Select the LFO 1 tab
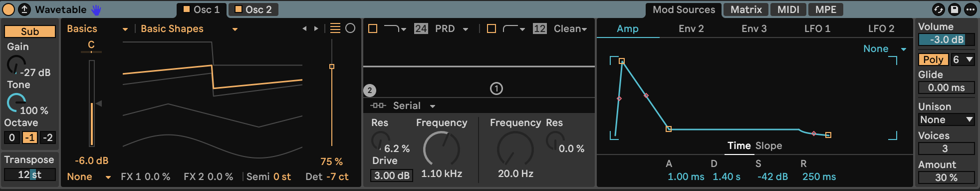The width and height of the screenshot is (980, 191). coord(817,29)
